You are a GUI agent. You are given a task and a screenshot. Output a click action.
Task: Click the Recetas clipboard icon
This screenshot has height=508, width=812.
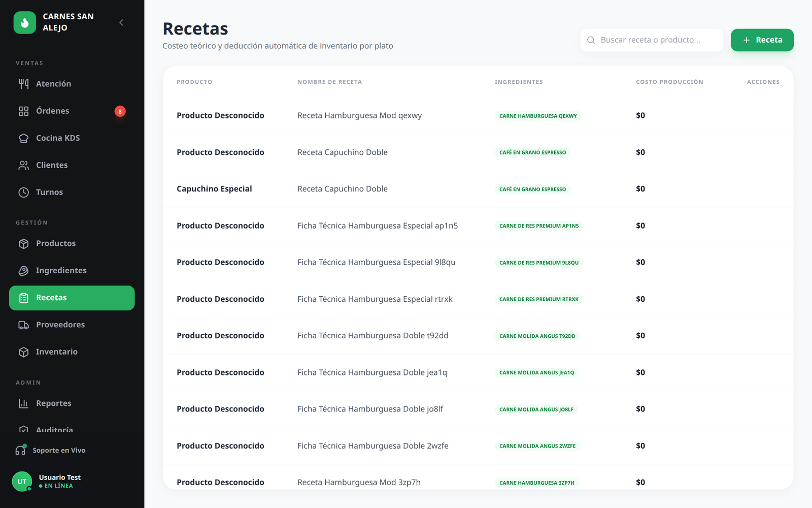(24, 298)
